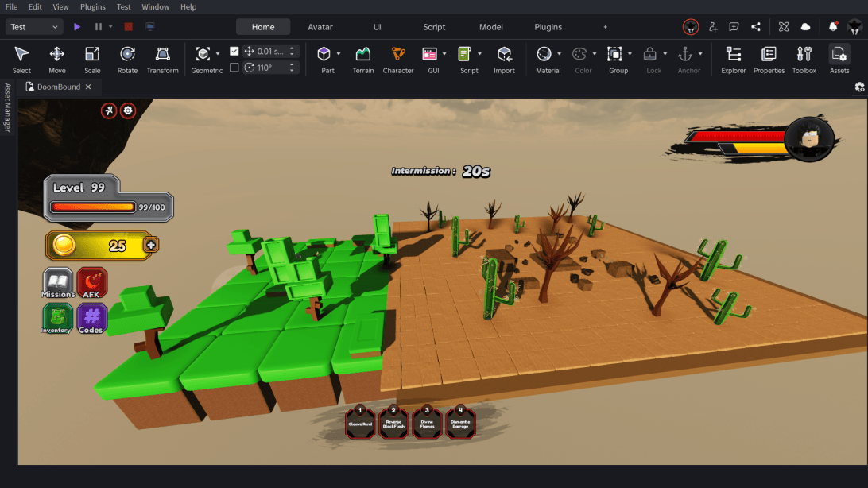Open the Plugins menu in menu bar
Image resolution: width=868 pixels, height=488 pixels.
92,6
